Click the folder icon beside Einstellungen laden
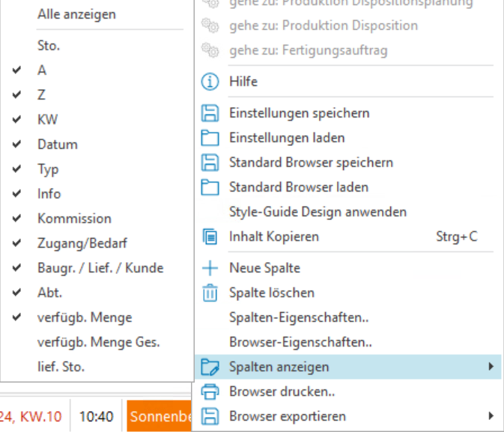 (x=210, y=138)
